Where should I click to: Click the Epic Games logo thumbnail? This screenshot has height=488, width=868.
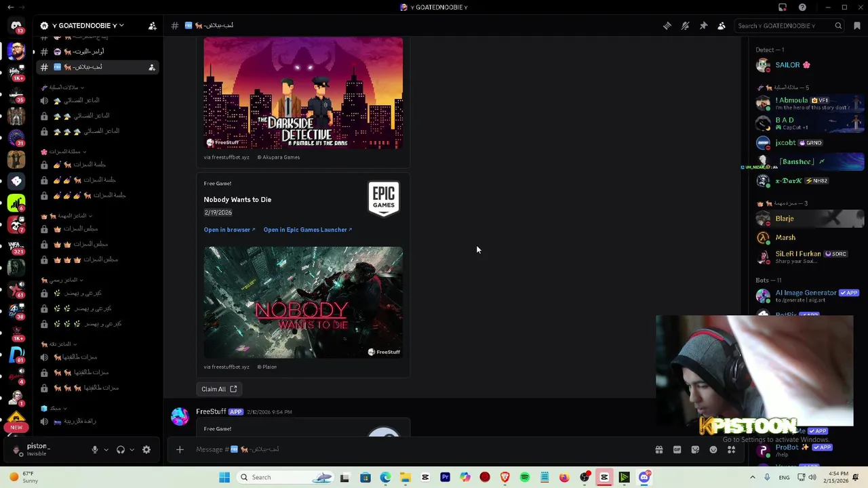[x=384, y=199]
